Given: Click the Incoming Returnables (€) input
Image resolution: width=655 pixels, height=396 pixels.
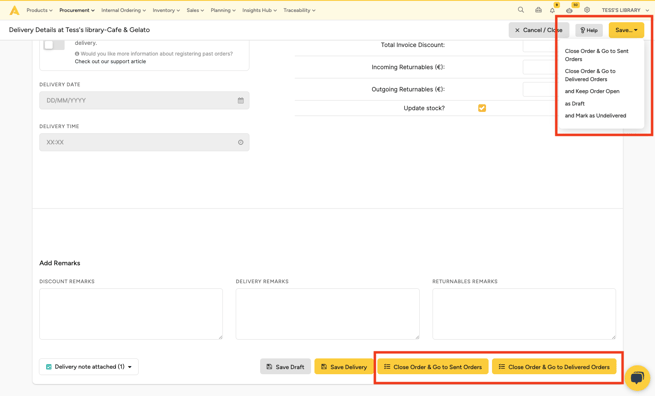Looking at the screenshot, I should tap(539, 67).
